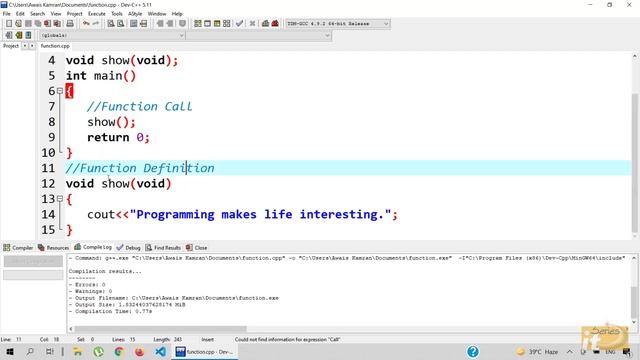640x360 pixels.
Task: Click the right arrow next to the Project tab
Action: click(x=32, y=46)
